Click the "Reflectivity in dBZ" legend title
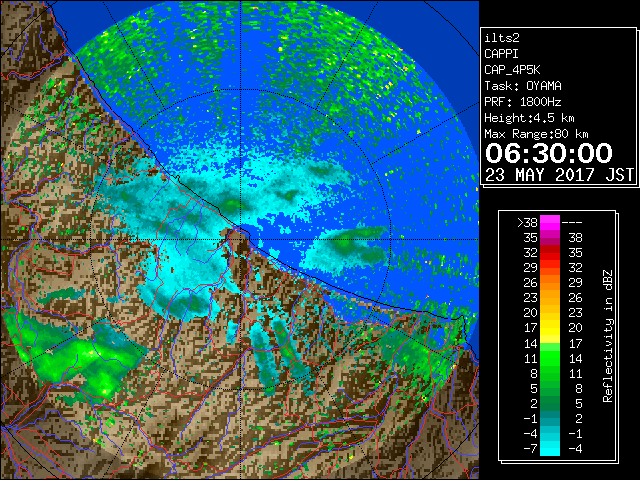Viewport: 640px width, 480px height. [608, 336]
